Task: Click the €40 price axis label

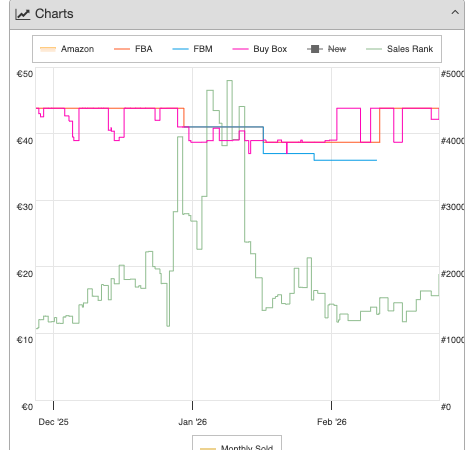Action: click(25, 141)
